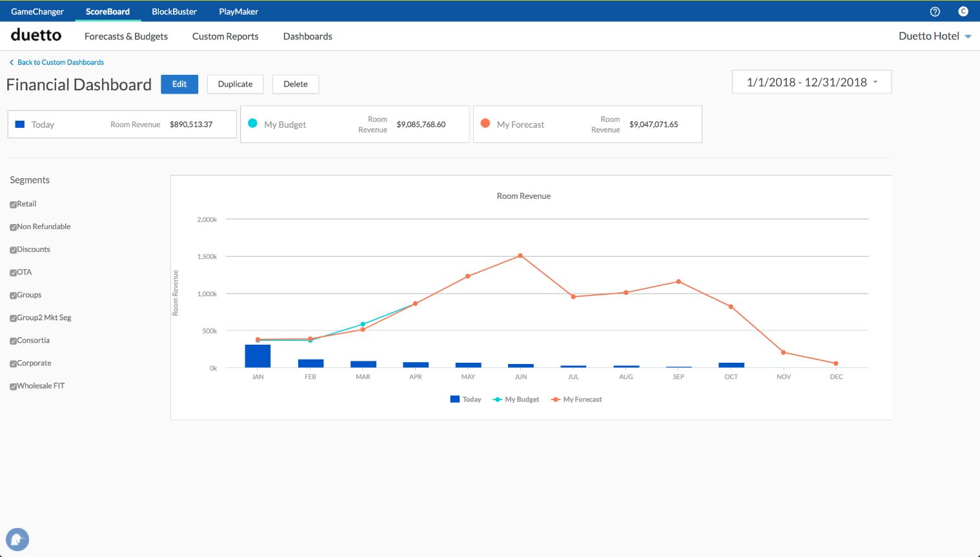Click the duetto logo

[x=36, y=35]
